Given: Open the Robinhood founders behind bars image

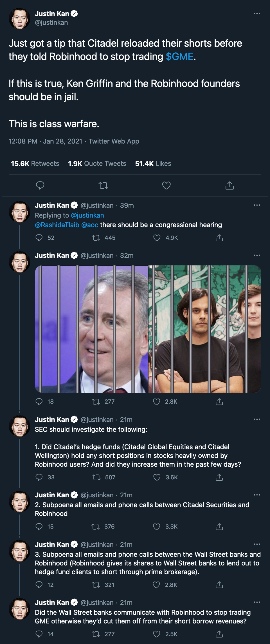Looking at the screenshot, I should click(x=205, y=329).
